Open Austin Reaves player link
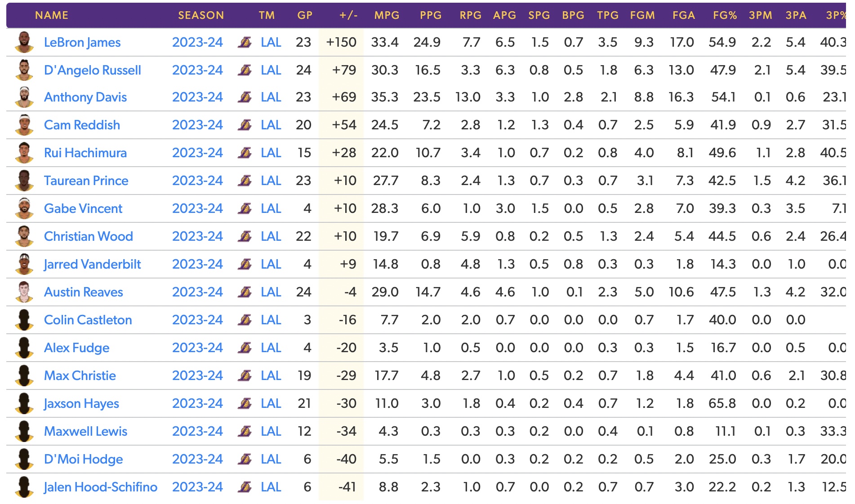Image resolution: width=855 pixels, height=504 pixels. point(84,292)
